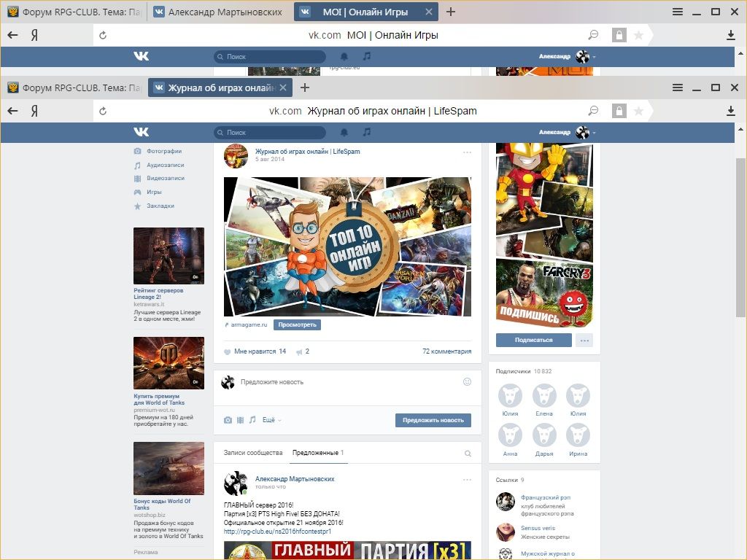Click 'Просмотреть' button under post image

[298, 324]
